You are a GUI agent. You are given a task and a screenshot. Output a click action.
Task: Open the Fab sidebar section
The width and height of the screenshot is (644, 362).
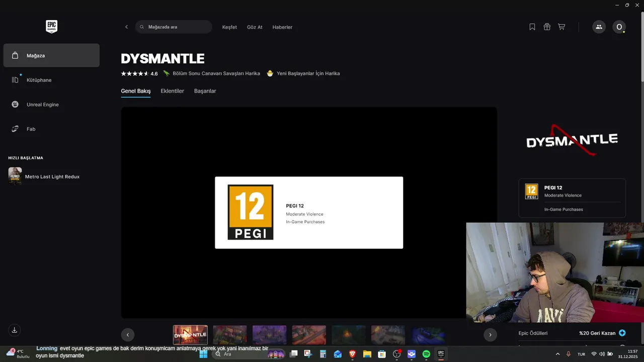(x=51, y=129)
